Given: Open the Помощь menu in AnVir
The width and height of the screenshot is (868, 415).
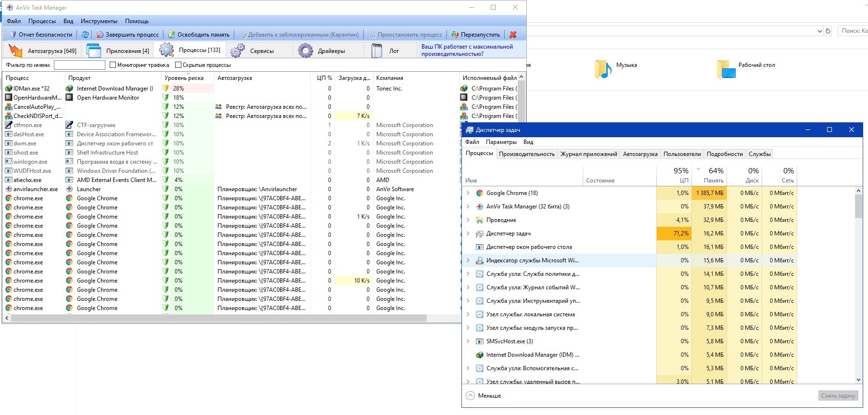Looking at the screenshot, I should [x=137, y=21].
